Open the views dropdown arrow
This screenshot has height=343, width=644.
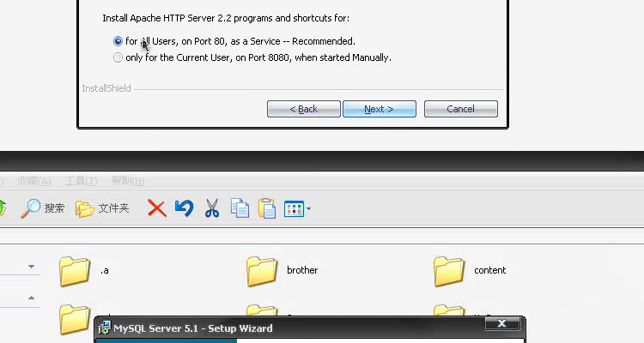[x=308, y=209]
